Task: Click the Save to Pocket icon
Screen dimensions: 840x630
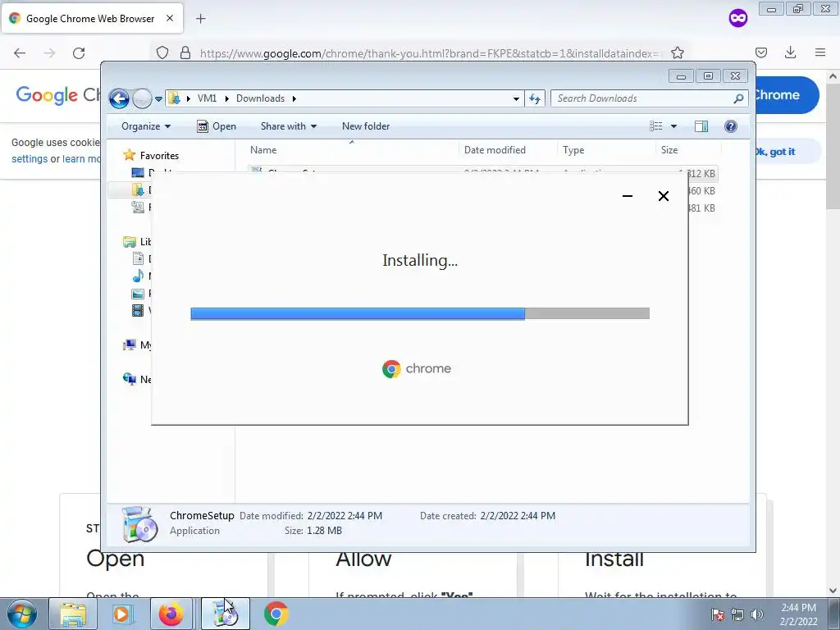Action: pos(761,52)
